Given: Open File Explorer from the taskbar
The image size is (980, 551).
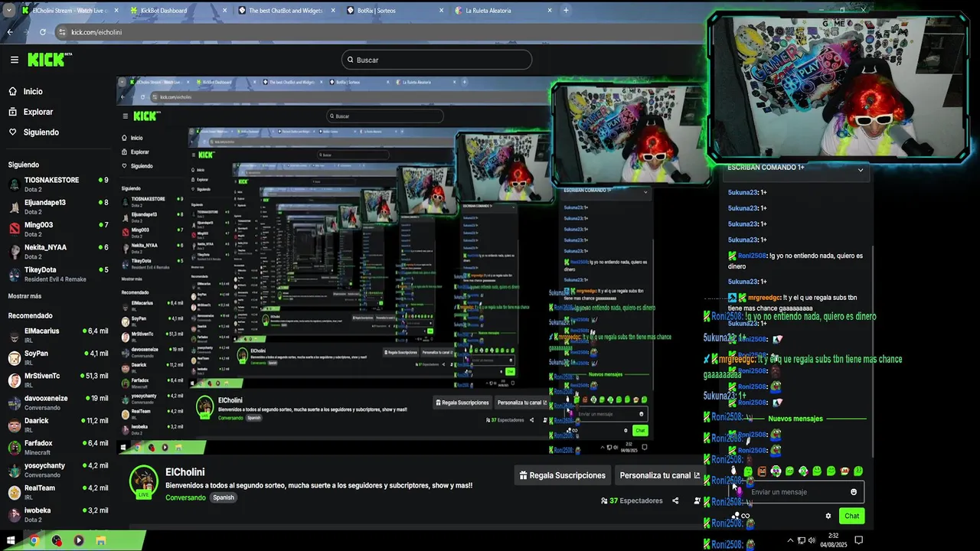Looking at the screenshot, I should pos(100,540).
